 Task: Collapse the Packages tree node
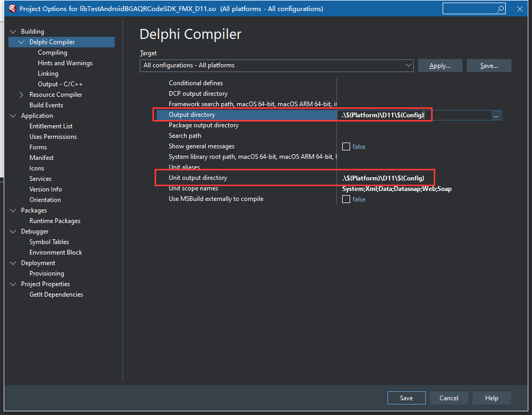pos(13,210)
